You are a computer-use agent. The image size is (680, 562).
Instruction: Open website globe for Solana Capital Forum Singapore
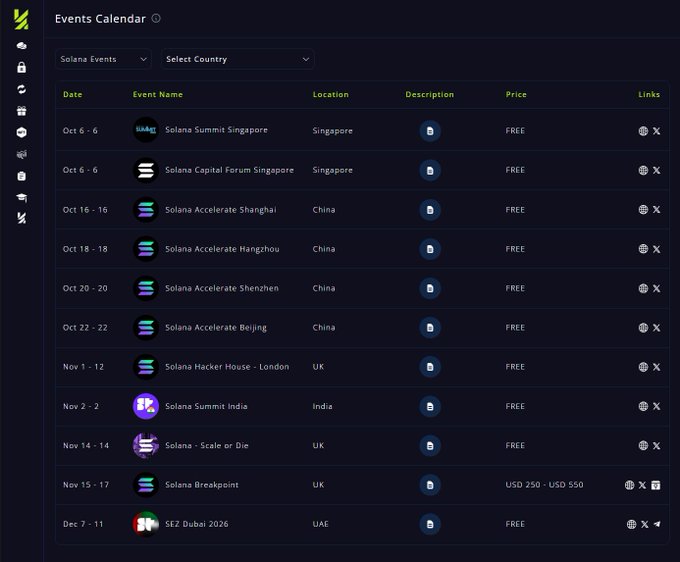(x=643, y=170)
